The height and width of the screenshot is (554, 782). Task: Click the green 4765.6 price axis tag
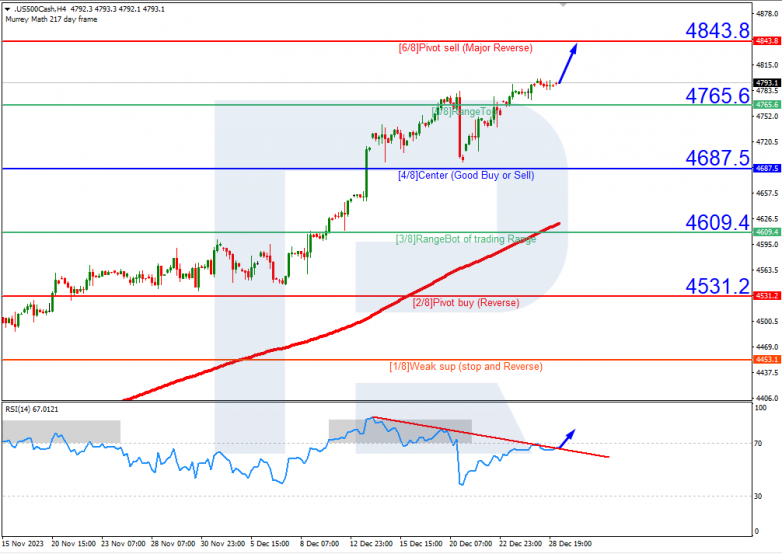pos(767,105)
